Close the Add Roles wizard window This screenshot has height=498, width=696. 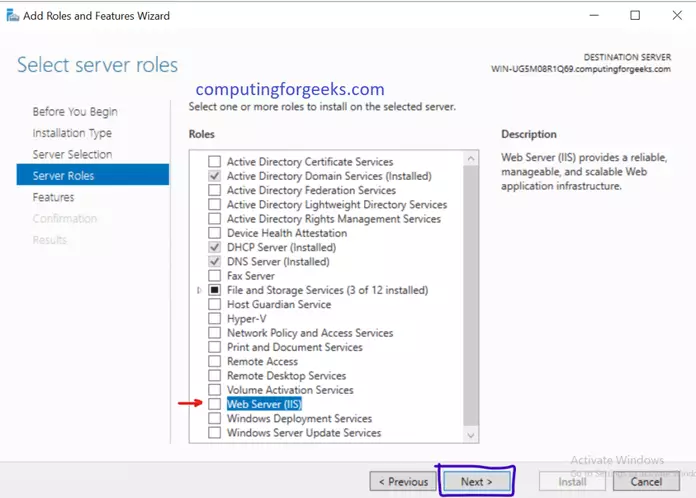(677, 16)
